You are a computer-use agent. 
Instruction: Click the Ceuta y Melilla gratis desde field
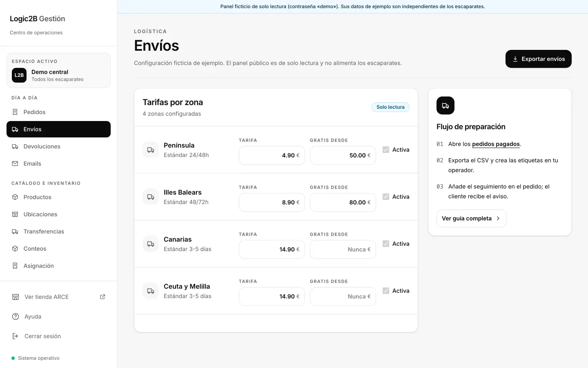click(x=343, y=296)
